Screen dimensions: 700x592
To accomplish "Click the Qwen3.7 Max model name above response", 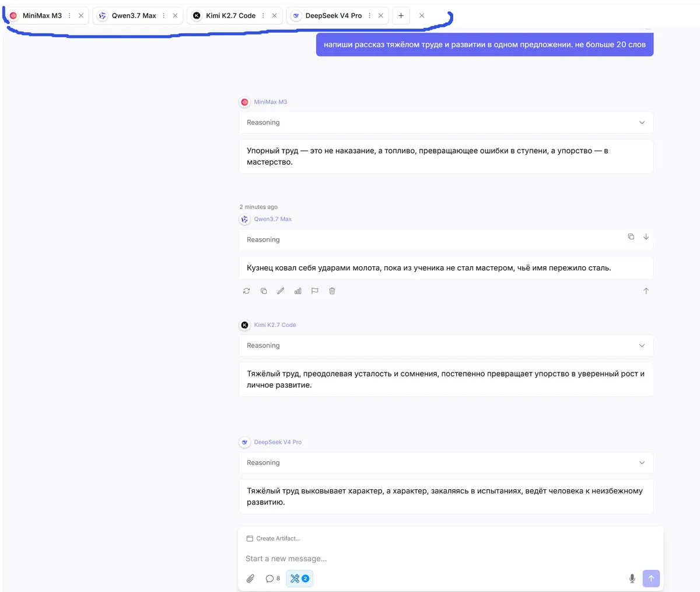I will coord(272,220).
